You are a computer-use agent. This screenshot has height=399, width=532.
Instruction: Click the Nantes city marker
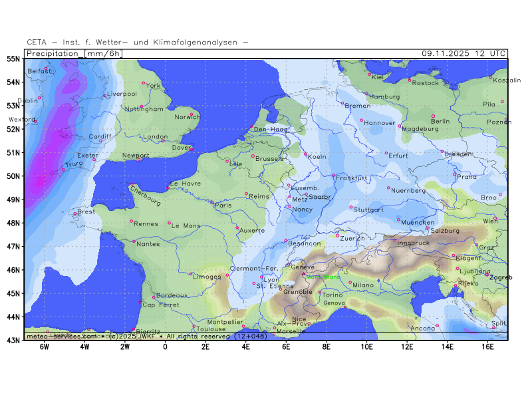click(x=134, y=241)
